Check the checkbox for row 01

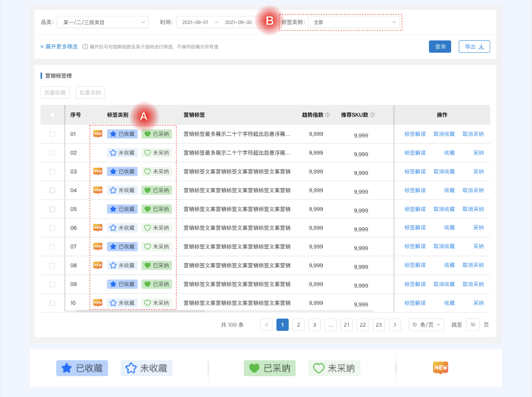(x=52, y=134)
